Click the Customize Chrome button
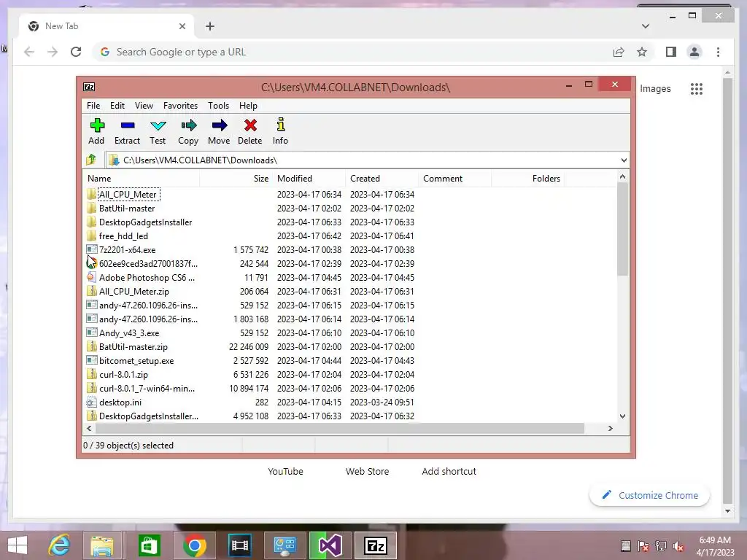This screenshot has height=560, width=747. click(x=650, y=495)
